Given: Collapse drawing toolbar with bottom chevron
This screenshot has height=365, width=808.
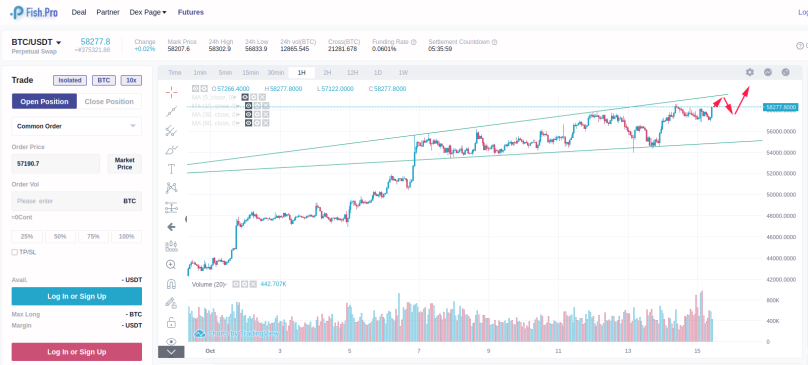Looking at the screenshot, I should coord(171,353).
